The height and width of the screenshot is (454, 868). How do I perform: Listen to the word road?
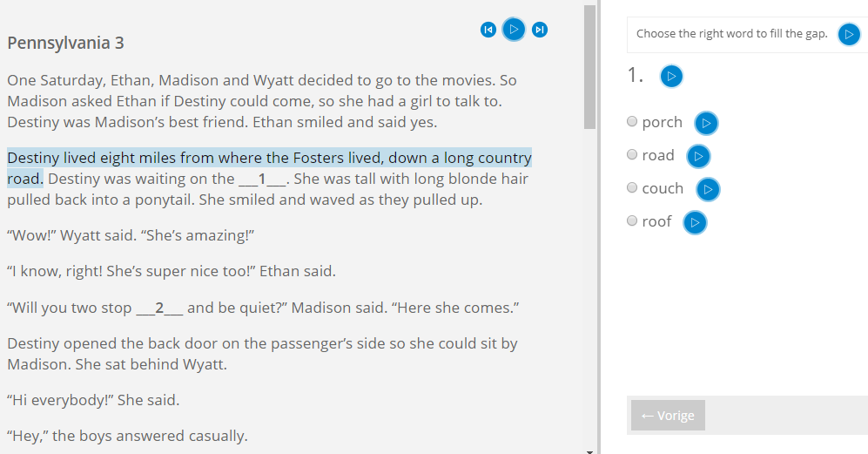click(x=698, y=156)
